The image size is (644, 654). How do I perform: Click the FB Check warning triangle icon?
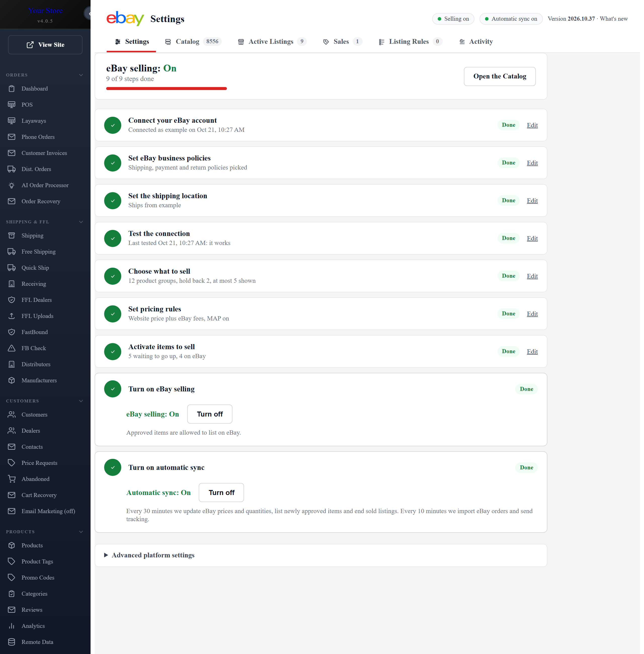click(x=12, y=348)
